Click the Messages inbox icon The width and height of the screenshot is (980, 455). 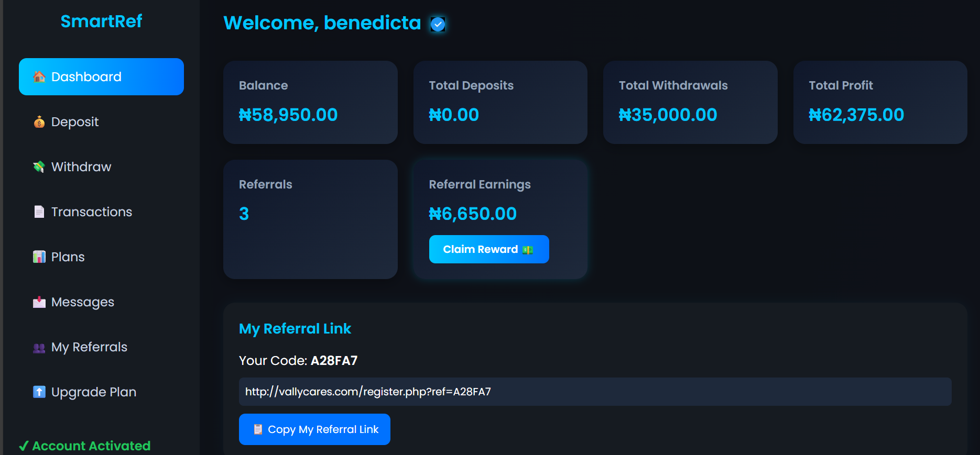(39, 302)
